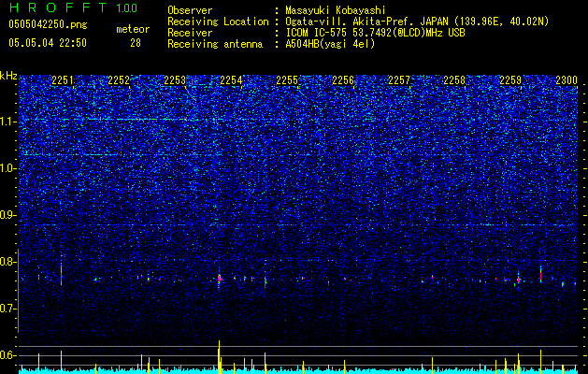Click the 2254 time marker
This screenshot has height=374, width=588.
[231, 80]
